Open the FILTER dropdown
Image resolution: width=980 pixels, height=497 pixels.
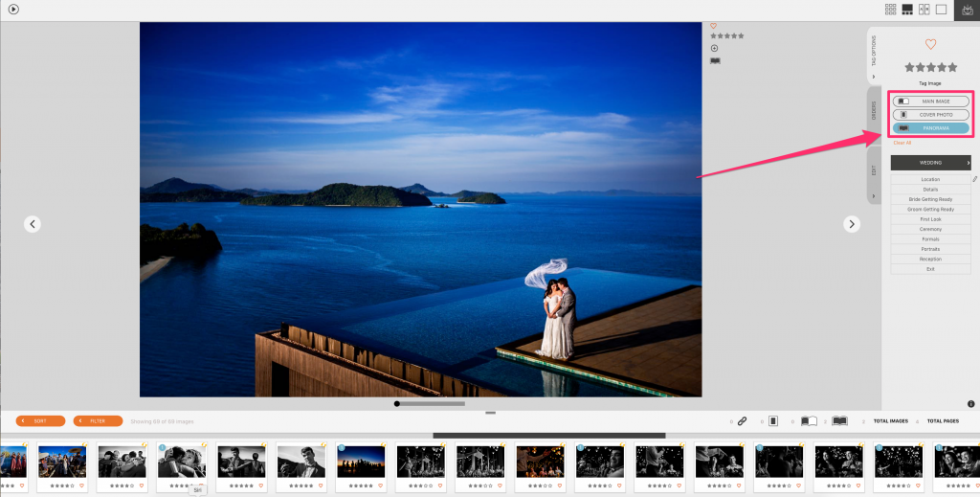click(99, 421)
